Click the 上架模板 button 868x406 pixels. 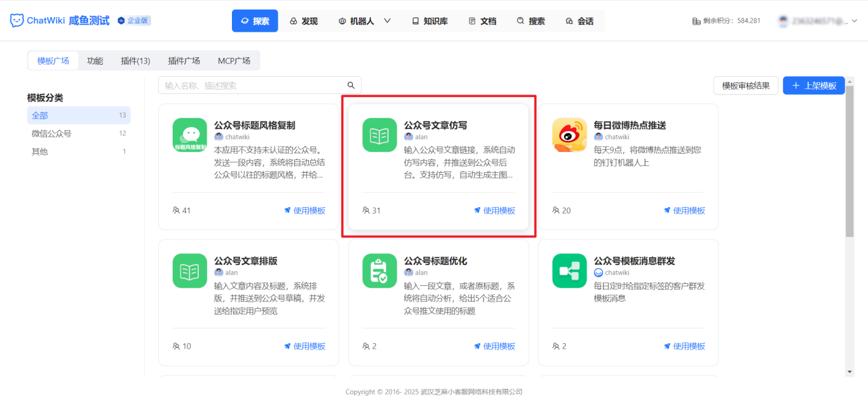(x=813, y=86)
